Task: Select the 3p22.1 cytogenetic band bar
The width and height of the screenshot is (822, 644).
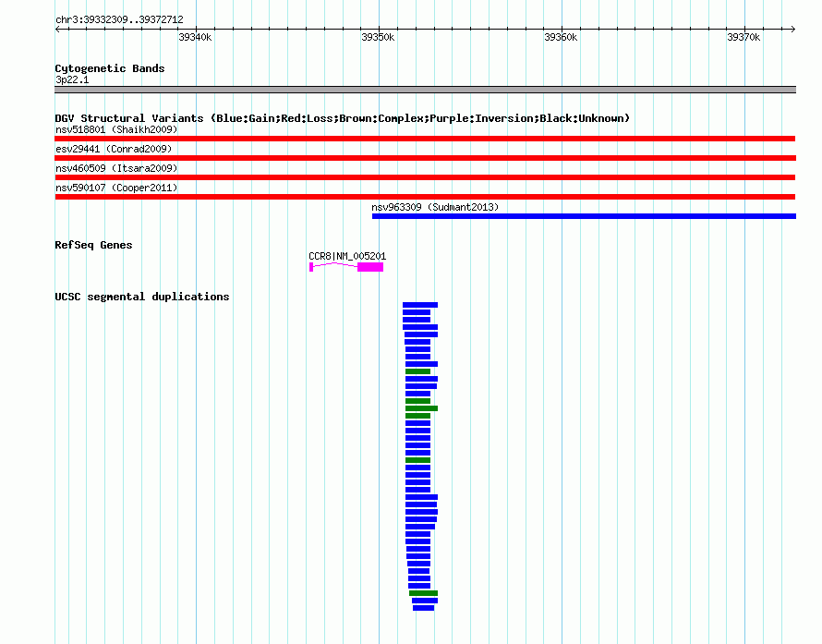Action: pos(425,90)
